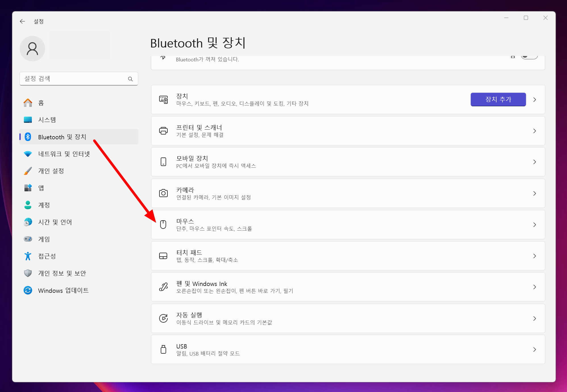Open 네트워크 및 인터넷 sidebar item

click(64, 154)
